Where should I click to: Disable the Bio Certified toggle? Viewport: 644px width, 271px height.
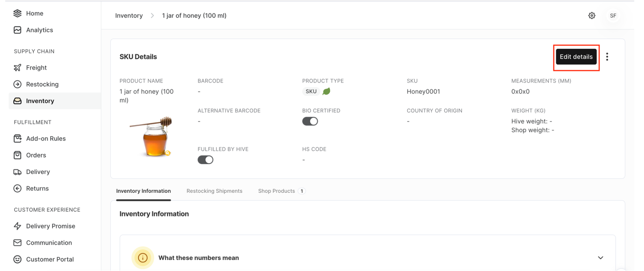click(310, 121)
